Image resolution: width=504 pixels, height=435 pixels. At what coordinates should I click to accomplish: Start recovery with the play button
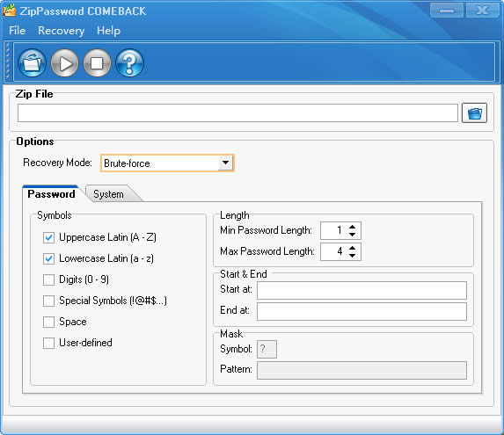coord(64,63)
